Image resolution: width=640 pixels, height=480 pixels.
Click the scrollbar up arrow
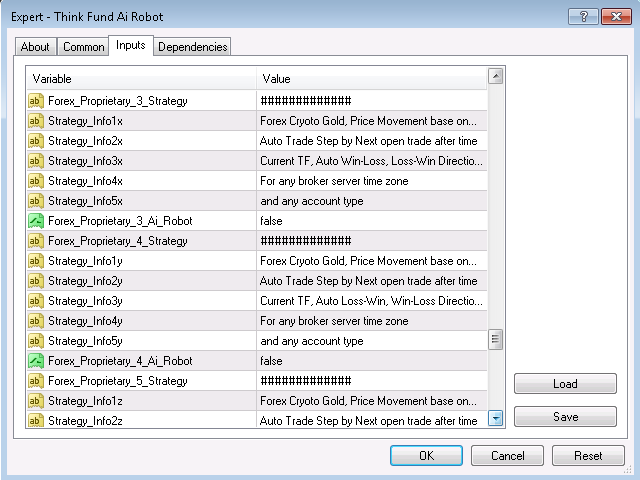pos(496,76)
